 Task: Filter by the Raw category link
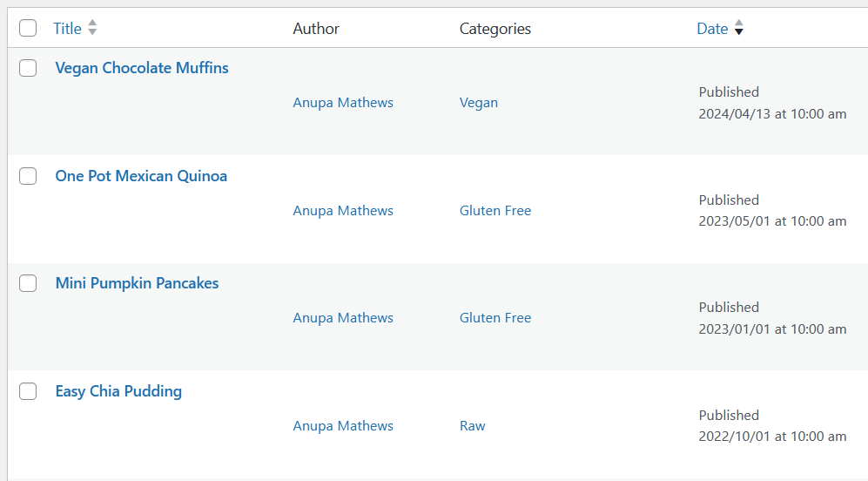tap(472, 425)
